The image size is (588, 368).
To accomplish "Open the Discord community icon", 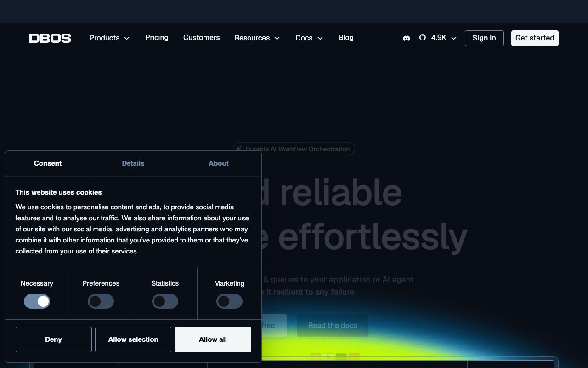I will (x=407, y=38).
